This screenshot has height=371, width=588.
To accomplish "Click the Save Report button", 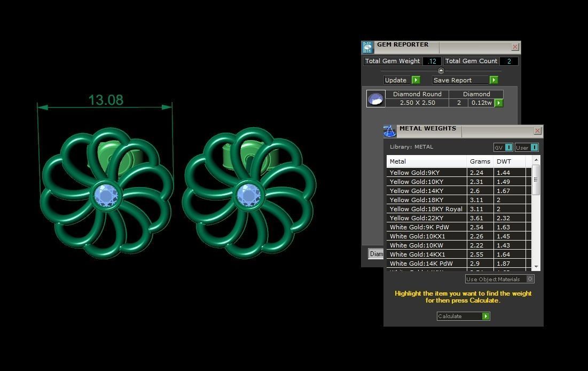I will [x=465, y=80].
